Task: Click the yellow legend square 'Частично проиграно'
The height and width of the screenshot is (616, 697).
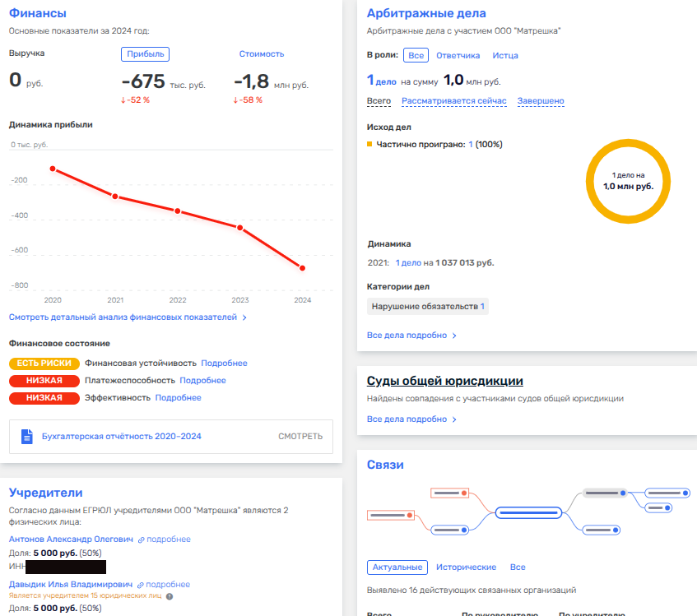Action: (x=370, y=145)
